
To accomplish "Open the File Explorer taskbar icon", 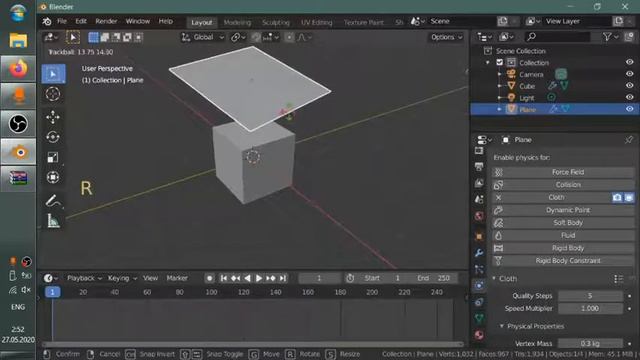I will click(x=18, y=41).
